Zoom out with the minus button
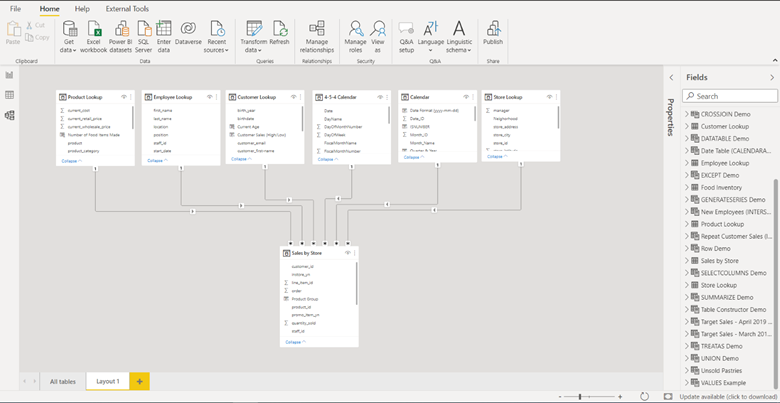The width and height of the screenshot is (780, 403). [560, 397]
